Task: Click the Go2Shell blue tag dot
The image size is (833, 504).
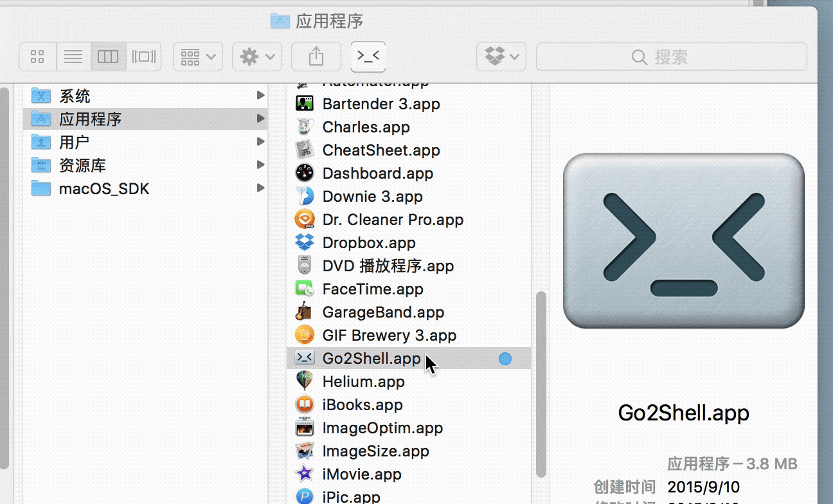Action: coord(505,359)
